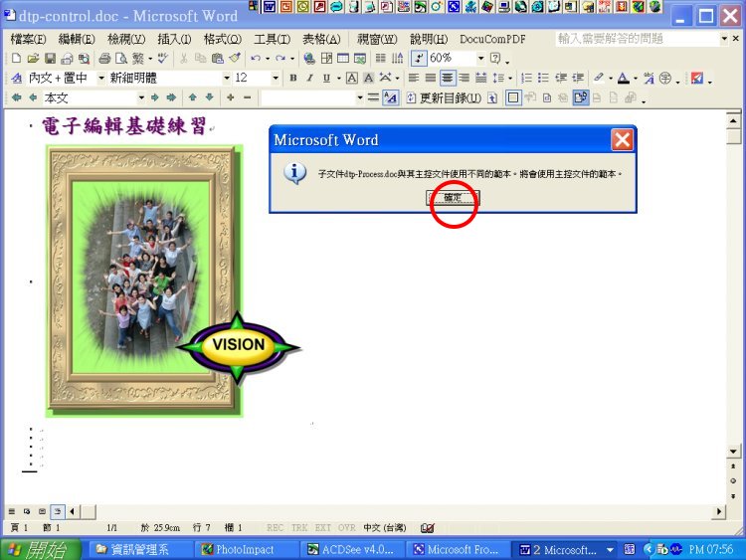Open the 工具(T) menu

[272, 39]
